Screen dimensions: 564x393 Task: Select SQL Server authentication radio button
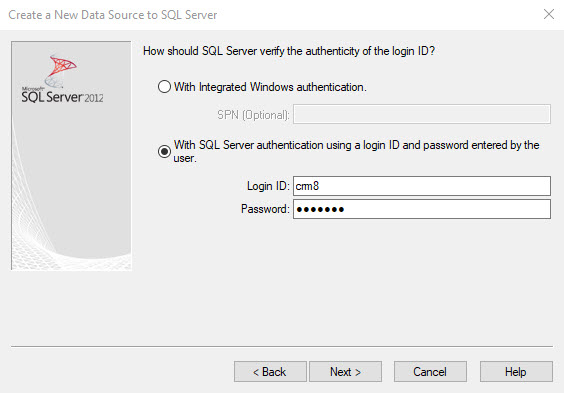164,151
